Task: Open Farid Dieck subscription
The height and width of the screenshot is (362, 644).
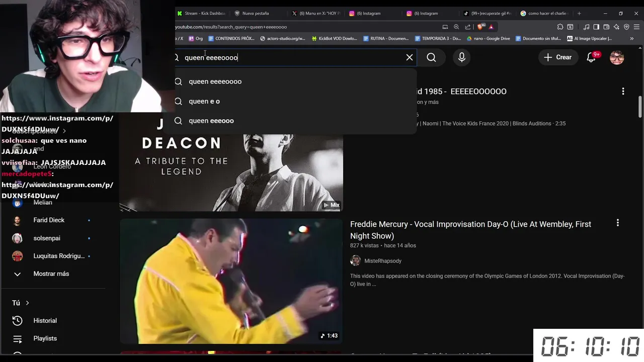Action: (x=49, y=220)
